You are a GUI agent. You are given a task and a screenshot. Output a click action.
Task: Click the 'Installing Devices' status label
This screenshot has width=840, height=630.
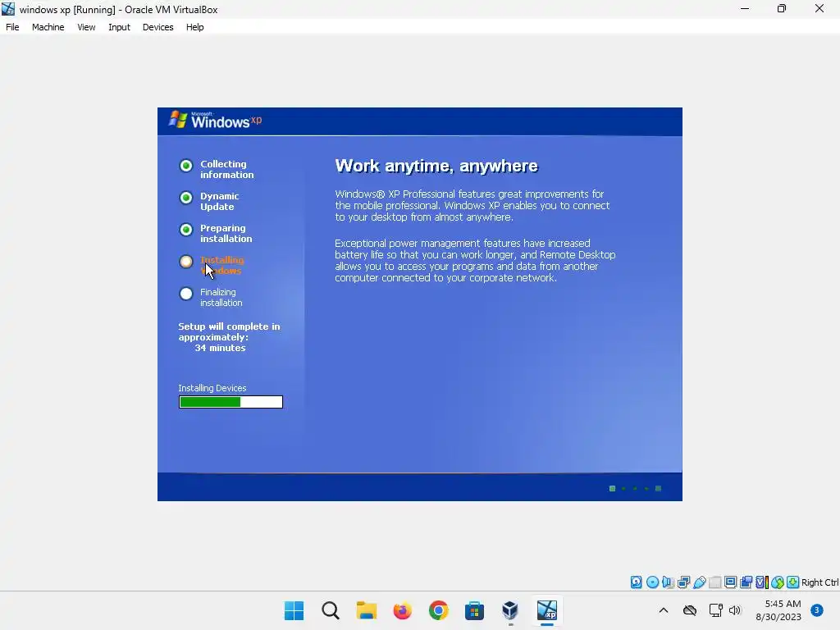(212, 388)
